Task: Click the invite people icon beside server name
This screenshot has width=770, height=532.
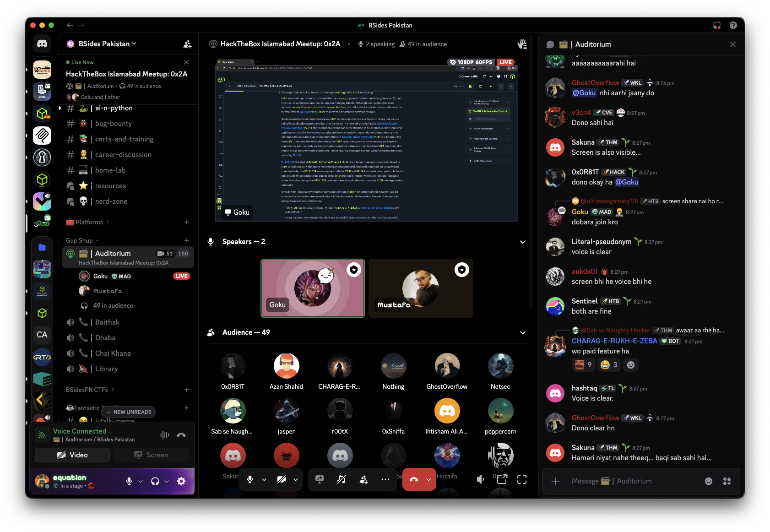Action: (187, 44)
